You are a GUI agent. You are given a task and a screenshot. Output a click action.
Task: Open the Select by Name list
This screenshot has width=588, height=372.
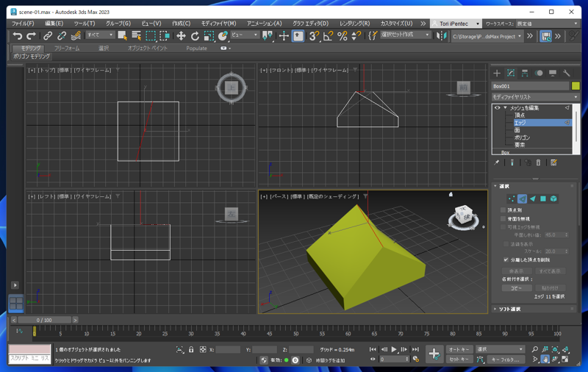pos(136,35)
